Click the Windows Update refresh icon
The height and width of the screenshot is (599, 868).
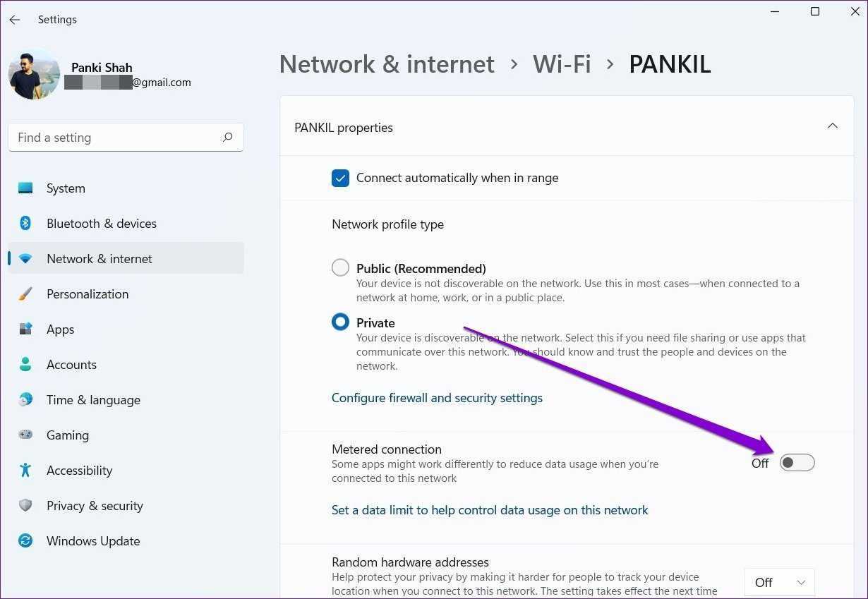pos(25,541)
